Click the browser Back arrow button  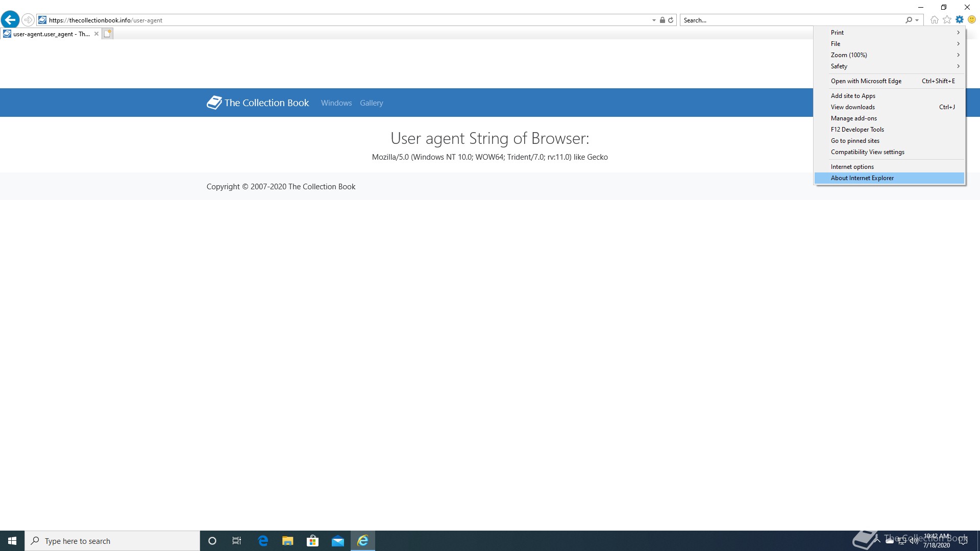(10, 20)
